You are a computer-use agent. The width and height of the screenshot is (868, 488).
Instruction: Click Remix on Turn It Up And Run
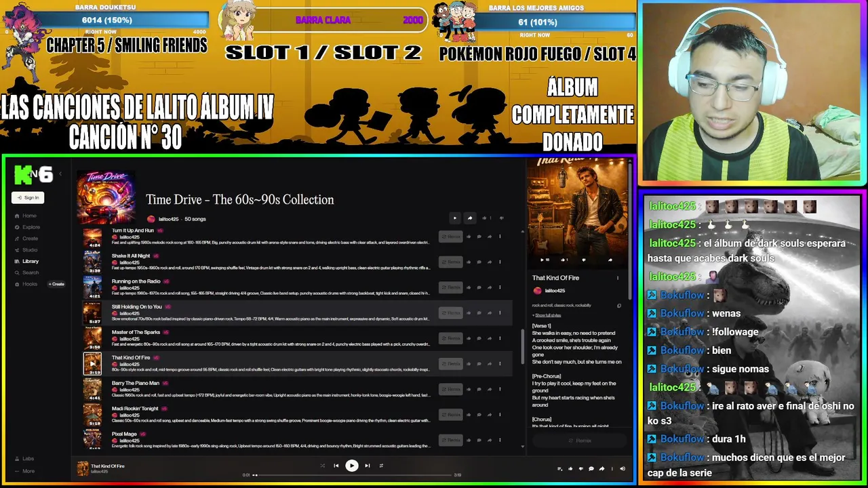click(450, 237)
